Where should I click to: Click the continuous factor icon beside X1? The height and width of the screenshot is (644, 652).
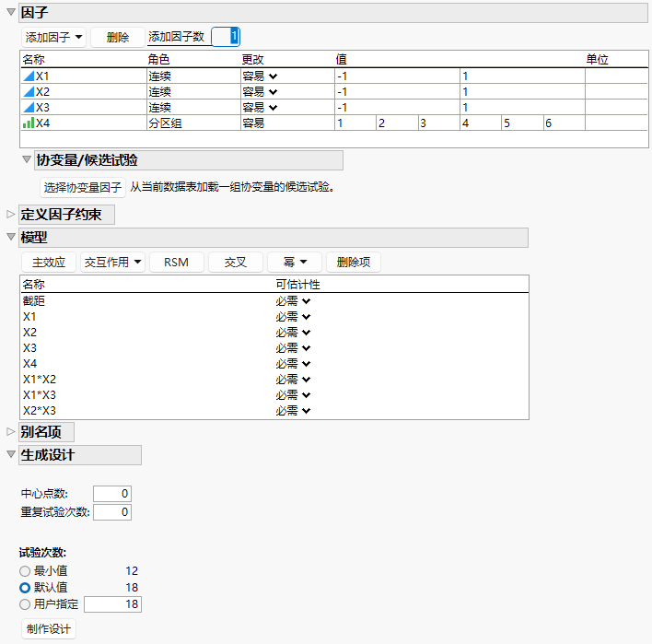(29, 76)
